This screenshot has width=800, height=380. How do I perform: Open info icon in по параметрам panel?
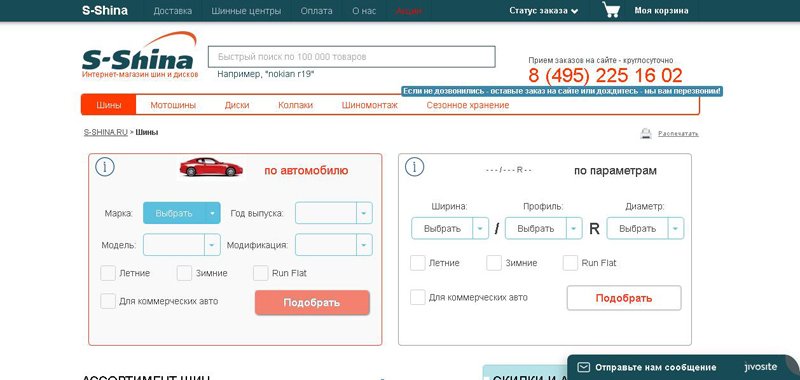(414, 167)
